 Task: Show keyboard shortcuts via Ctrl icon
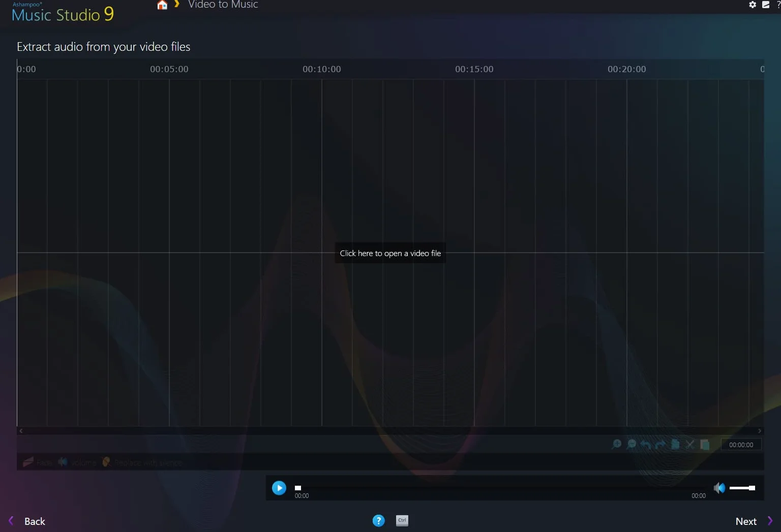[x=402, y=520]
